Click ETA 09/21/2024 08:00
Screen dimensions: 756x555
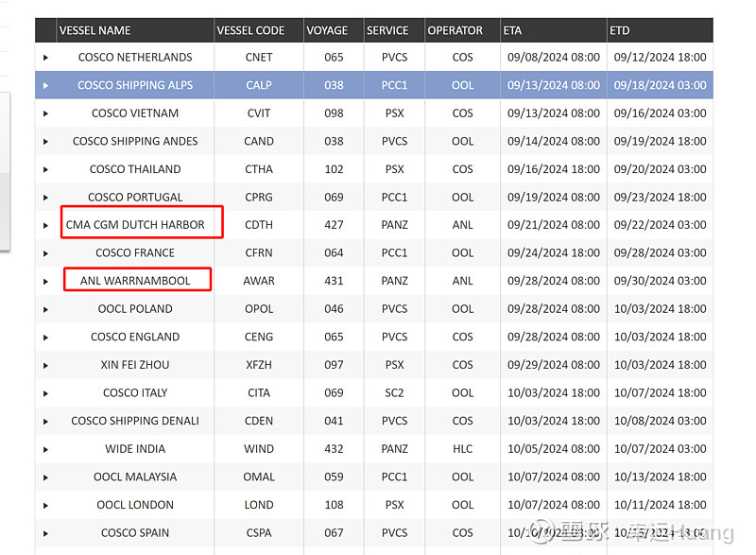click(x=554, y=225)
